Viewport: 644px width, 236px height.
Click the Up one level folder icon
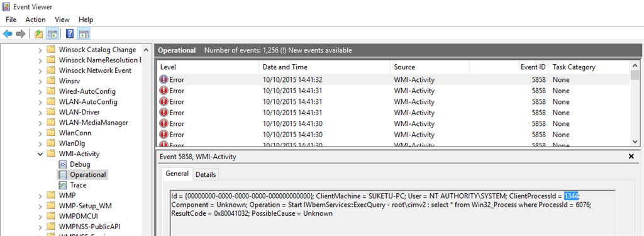pyautogui.click(x=38, y=34)
